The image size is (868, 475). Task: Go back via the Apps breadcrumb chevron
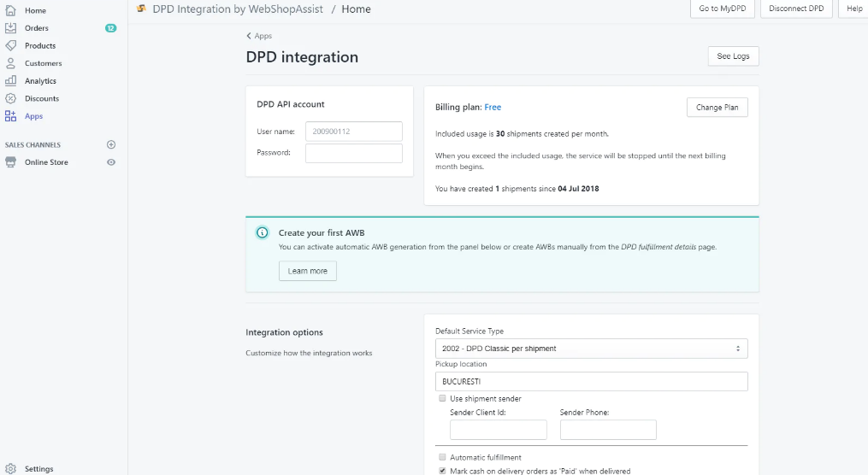tap(249, 36)
